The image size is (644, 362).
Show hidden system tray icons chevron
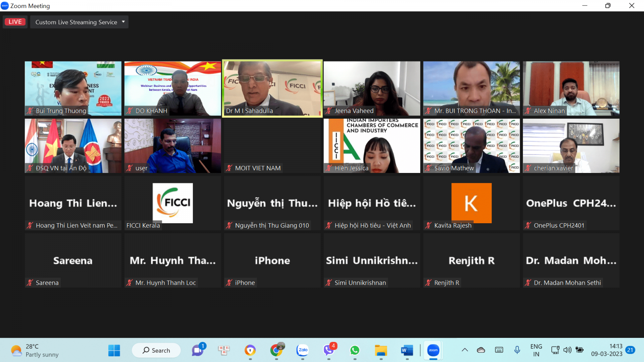(465, 350)
